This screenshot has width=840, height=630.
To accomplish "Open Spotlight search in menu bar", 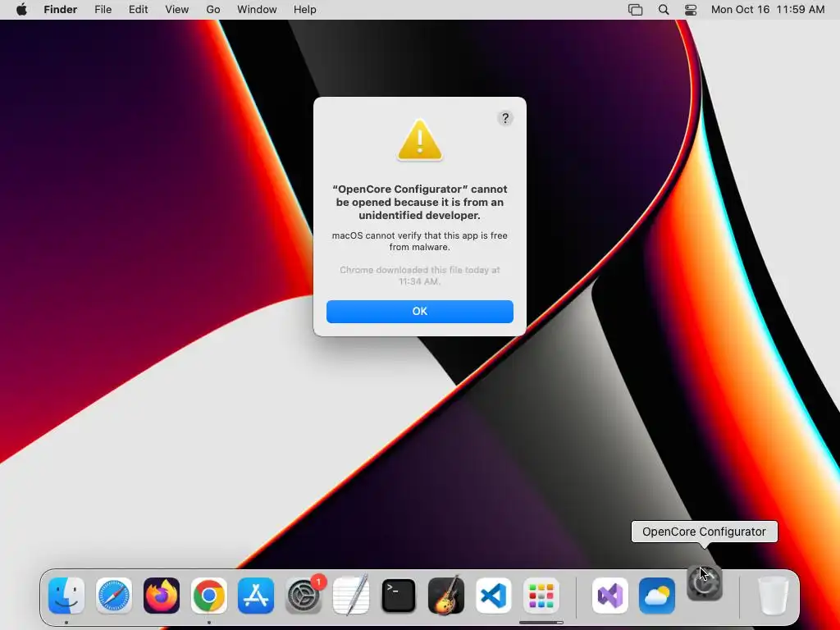I will tap(663, 10).
